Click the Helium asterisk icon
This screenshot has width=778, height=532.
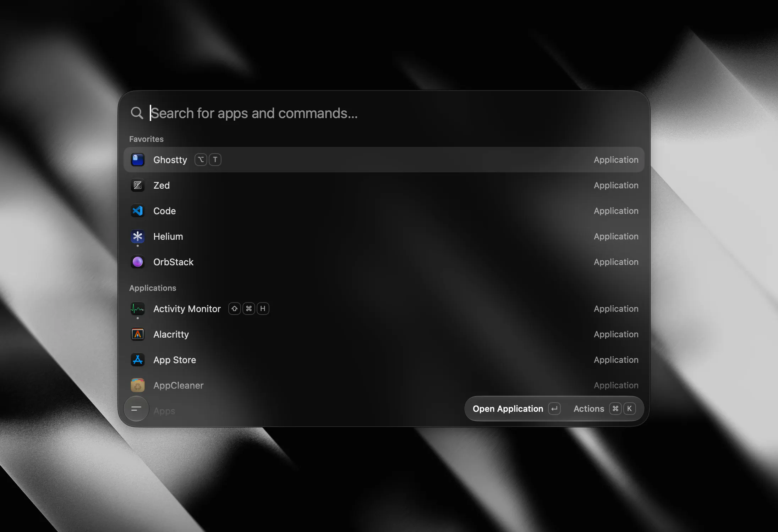[x=138, y=237]
